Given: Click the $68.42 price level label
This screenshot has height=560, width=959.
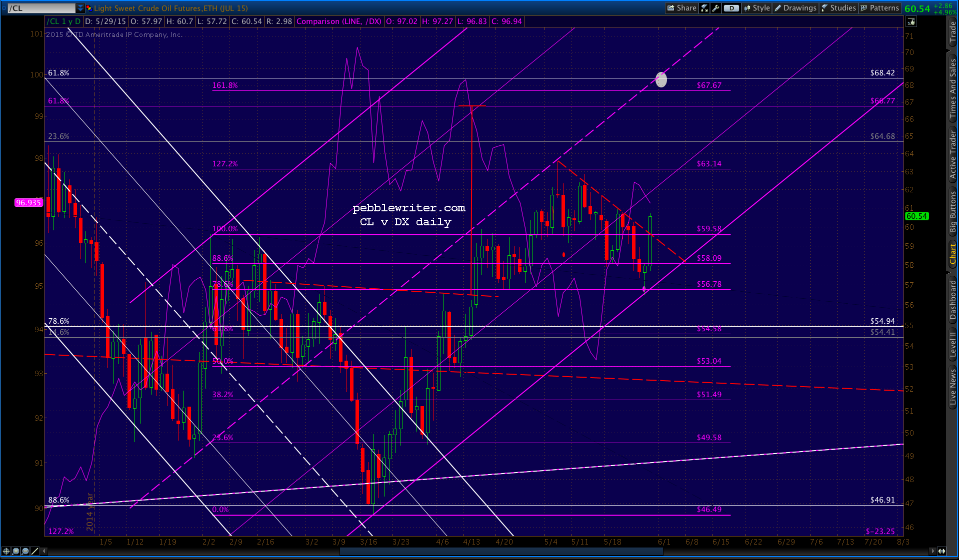Looking at the screenshot, I should coord(882,73).
